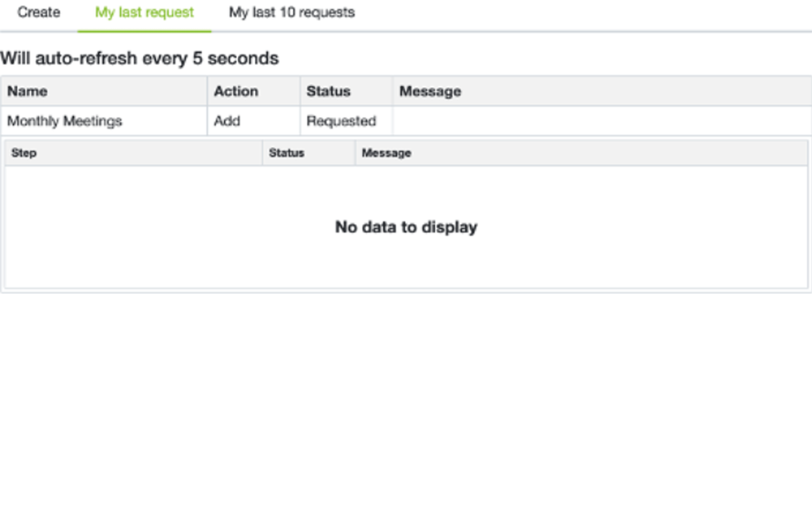
Task: Switch to the Create tab
Action: 39,13
